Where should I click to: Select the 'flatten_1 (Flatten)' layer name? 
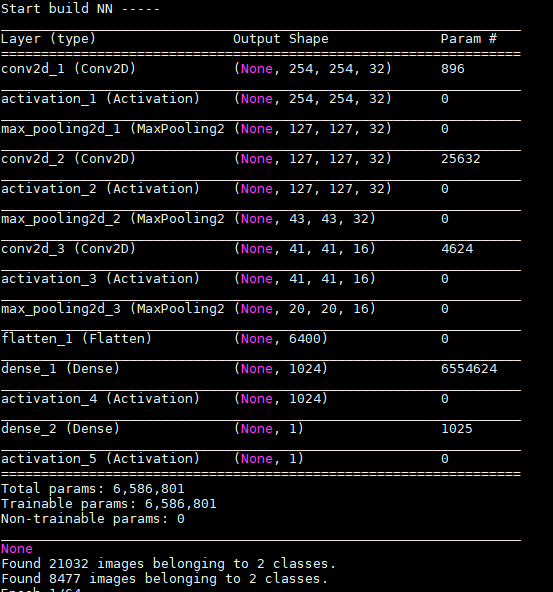coord(76,339)
